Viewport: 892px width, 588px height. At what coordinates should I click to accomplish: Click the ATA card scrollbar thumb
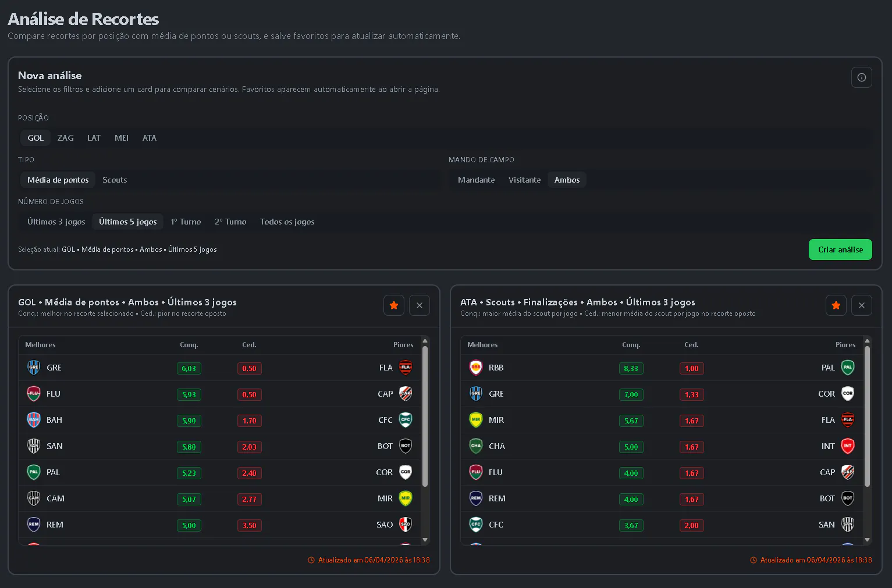(867, 416)
